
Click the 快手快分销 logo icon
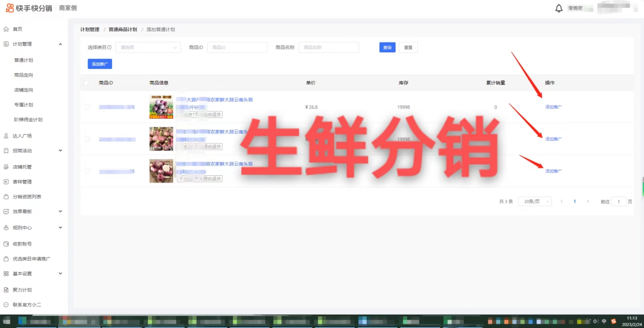pos(9,8)
